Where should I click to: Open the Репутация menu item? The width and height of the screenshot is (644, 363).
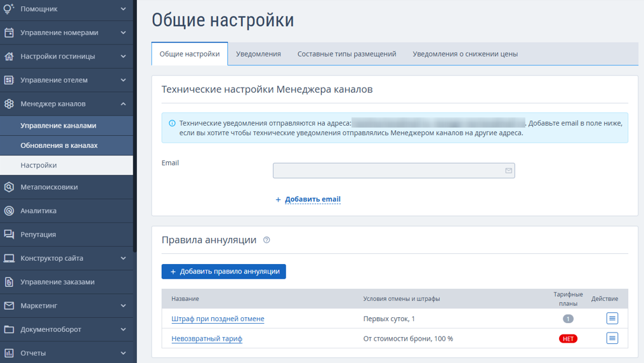67,234
